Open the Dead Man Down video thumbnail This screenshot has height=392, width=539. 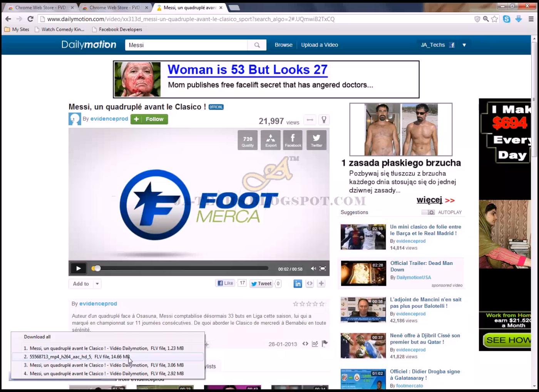pos(363,273)
